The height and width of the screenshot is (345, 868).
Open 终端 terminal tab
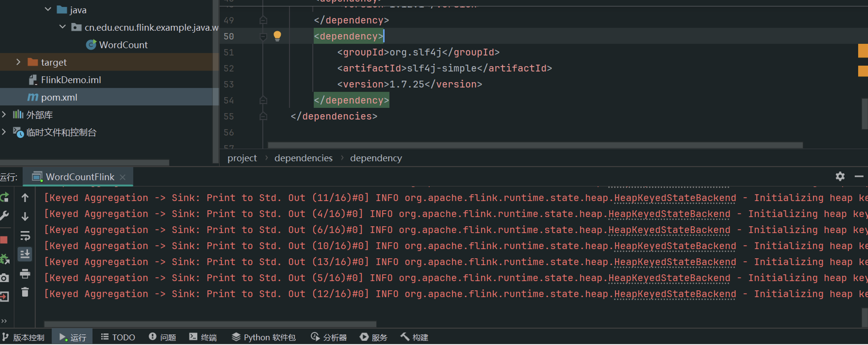tap(203, 337)
